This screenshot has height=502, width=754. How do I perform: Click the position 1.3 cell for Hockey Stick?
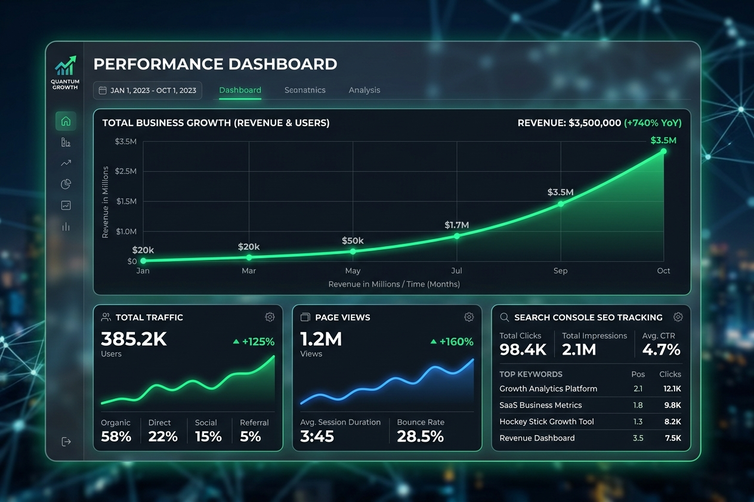pos(638,421)
